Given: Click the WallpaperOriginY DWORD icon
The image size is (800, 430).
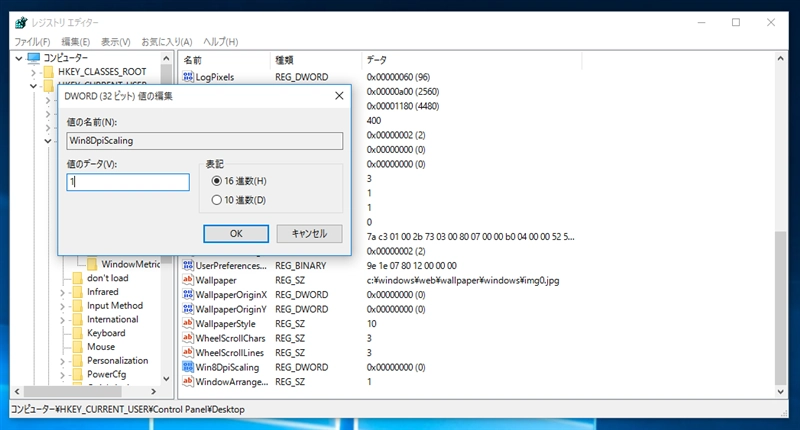Looking at the screenshot, I should click(x=188, y=309).
